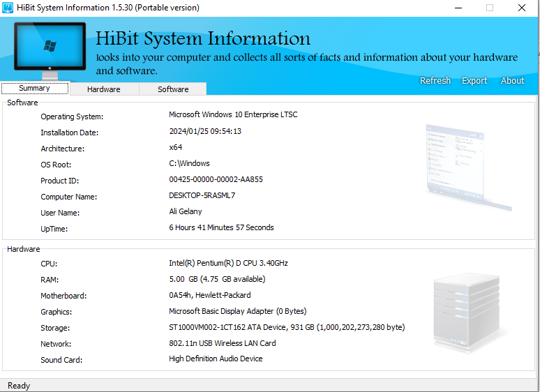Click the RAM label

tap(50, 280)
